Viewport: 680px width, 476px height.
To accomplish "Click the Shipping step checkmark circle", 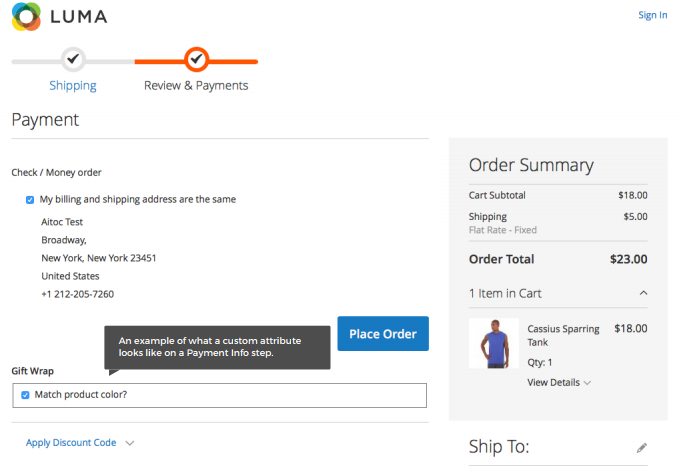I will tap(73, 59).
